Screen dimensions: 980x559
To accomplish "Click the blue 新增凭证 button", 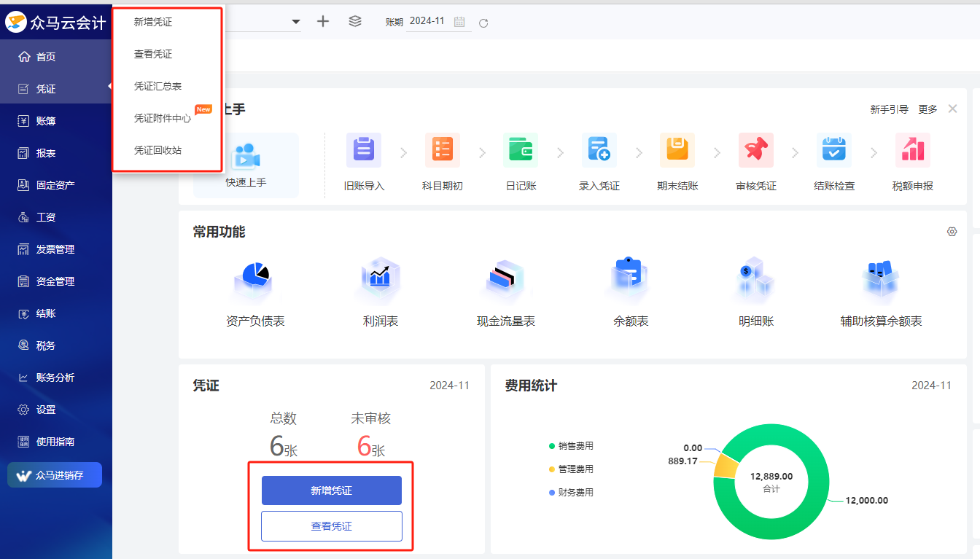I will (x=332, y=490).
